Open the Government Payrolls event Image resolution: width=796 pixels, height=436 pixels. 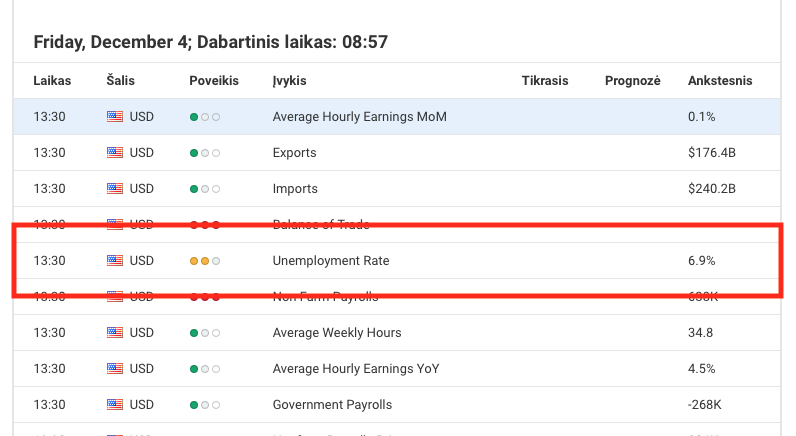pos(333,405)
